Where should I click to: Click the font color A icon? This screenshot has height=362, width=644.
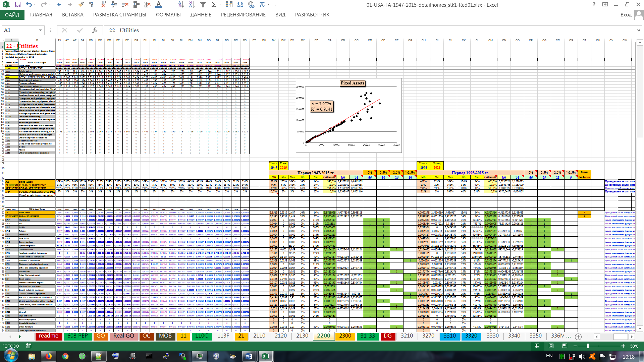[159, 5]
